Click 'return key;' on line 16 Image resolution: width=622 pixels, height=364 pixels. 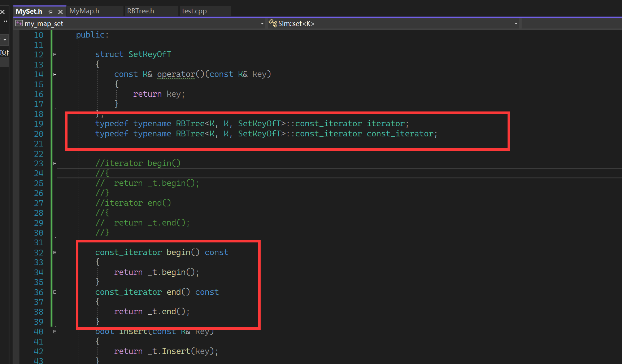(159, 94)
